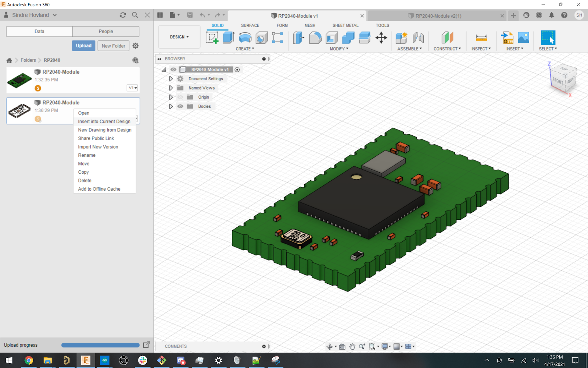The image size is (588, 368).
Task: Click the New Folder button
Action: (x=113, y=46)
